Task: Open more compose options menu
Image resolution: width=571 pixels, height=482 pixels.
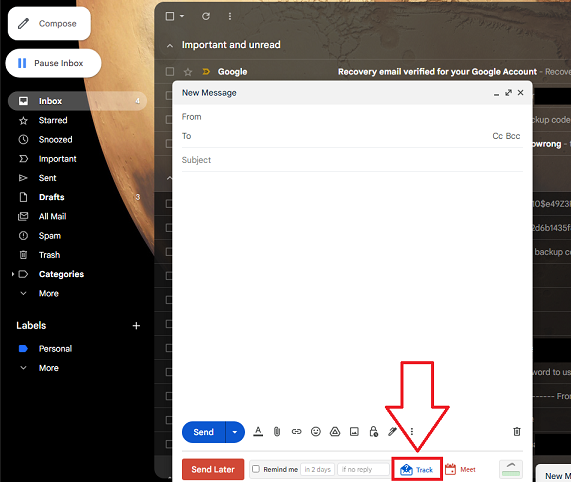Action: tap(412, 432)
